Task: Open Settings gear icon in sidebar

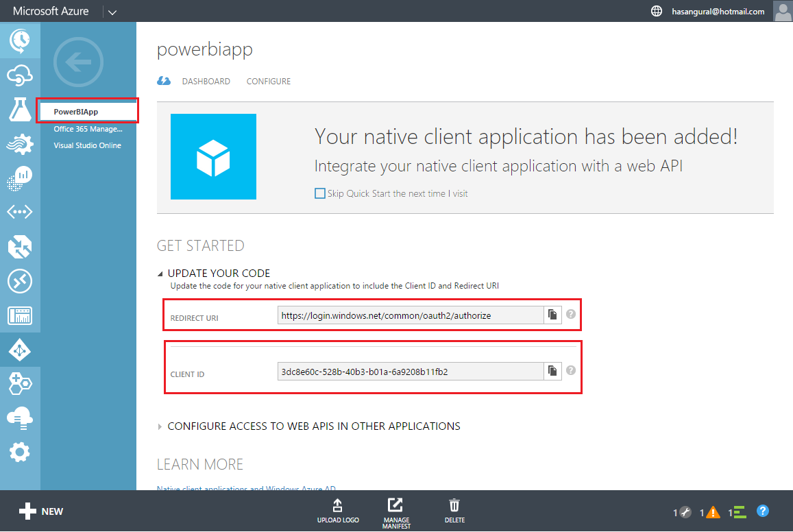Action: click(20, 452)
